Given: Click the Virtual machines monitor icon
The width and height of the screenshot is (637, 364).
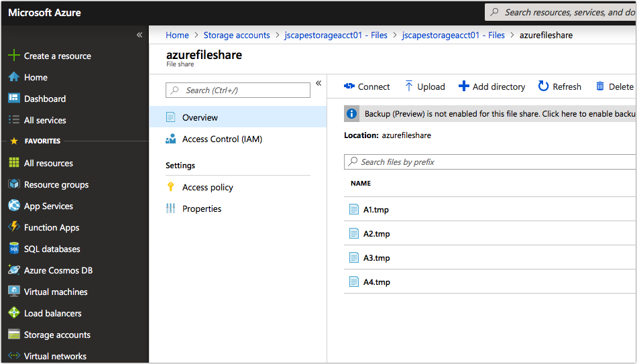Looking at the screenshot, I should point(14,292).
